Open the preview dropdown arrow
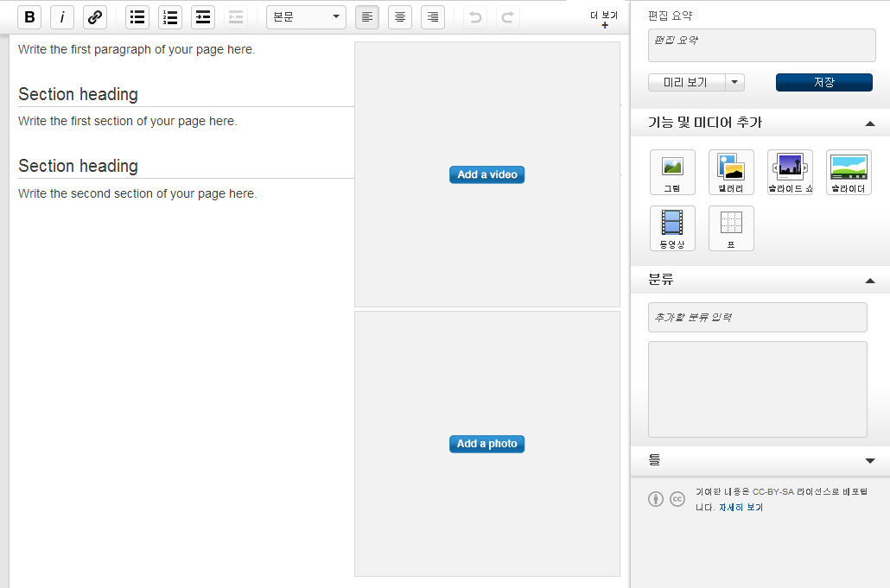The height and width of the screenshot is (588, 890). pyautogui.click(x=734, y=82)
